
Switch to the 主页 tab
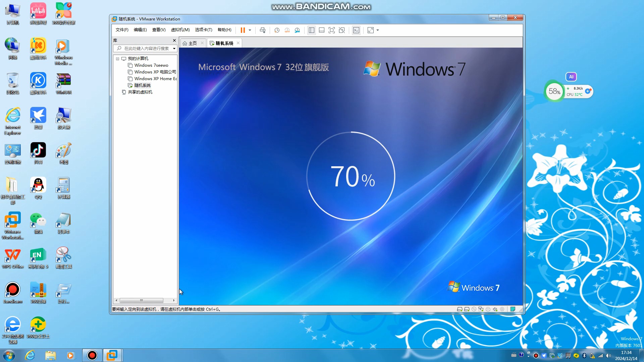click(192, 43)
